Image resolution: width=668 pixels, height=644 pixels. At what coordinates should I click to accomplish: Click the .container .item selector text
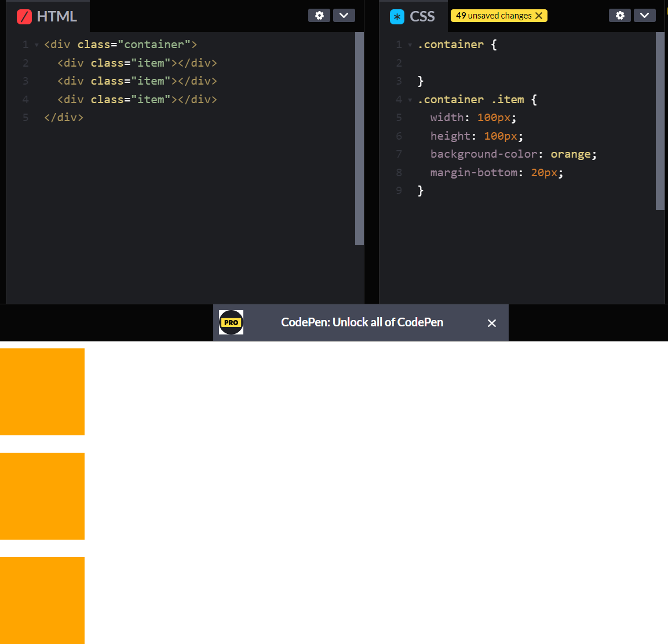point(471,100)
